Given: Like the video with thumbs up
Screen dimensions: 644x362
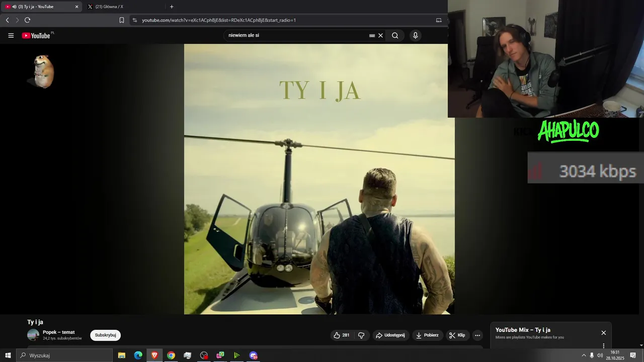Looking at the screenshot, I should click(342, 335).
